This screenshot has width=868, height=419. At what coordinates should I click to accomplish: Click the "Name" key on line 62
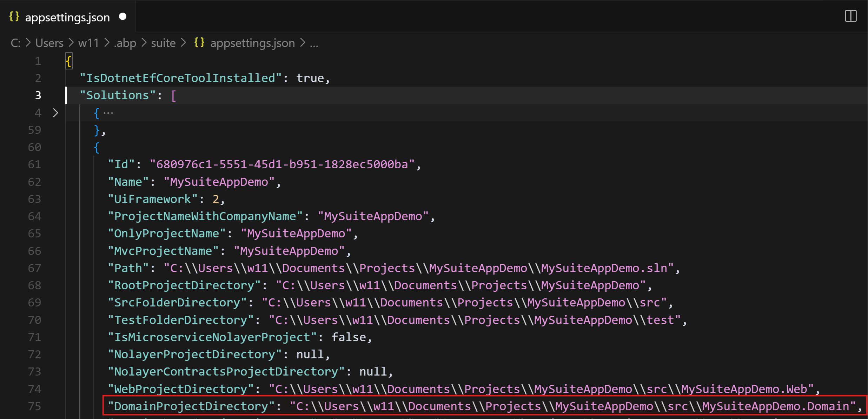(x=128, y=182)
